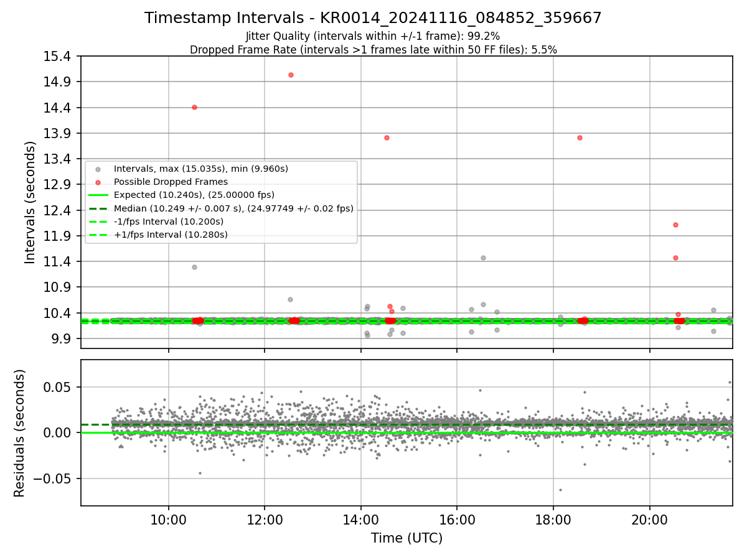747x560 pixels.
Task: Click the lowest residual outlier near 18:10
Action: coord(560,490)
